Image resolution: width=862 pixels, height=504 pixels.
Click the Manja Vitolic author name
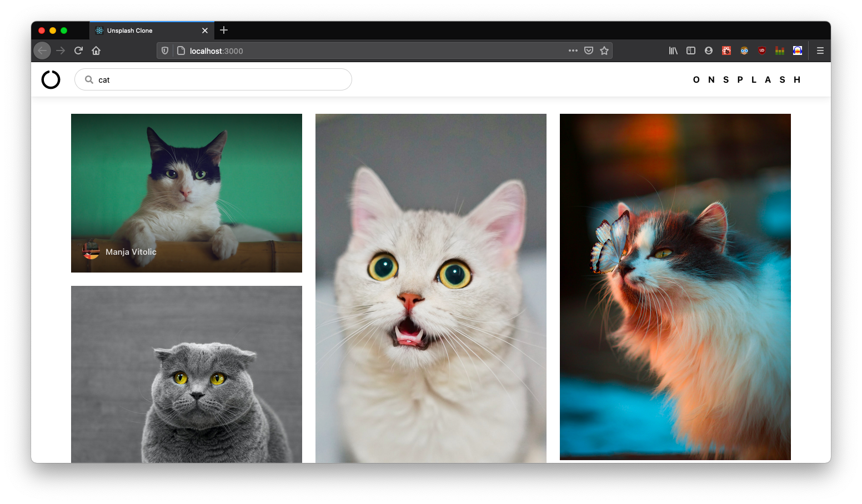pos(131,252)
